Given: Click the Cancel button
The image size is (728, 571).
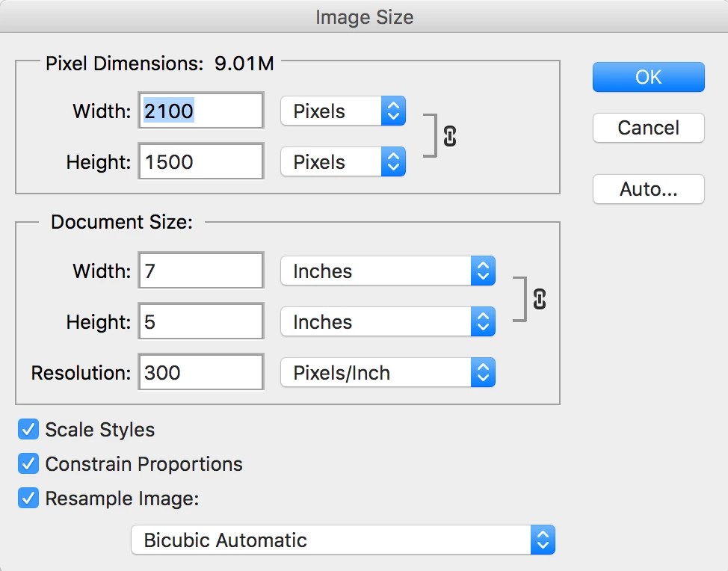Looking at the screenshot, I should pos(648,128).
